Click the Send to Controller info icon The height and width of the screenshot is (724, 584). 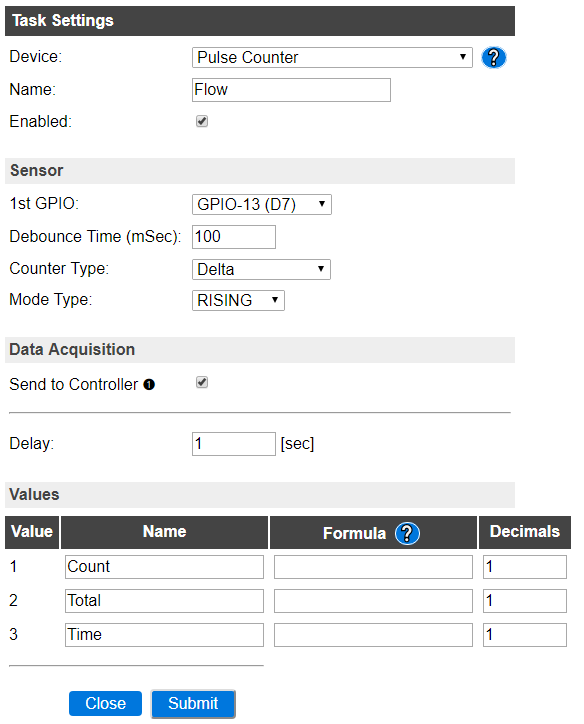coord(149,384)
